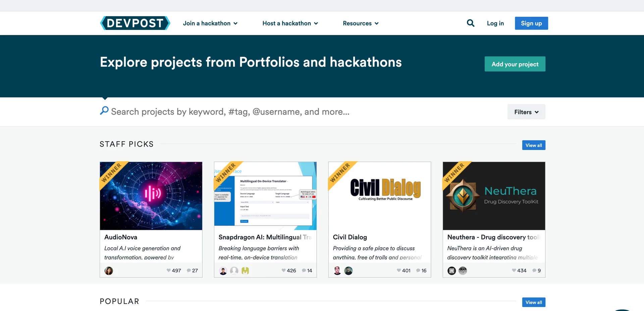The image size is (644, 311).
Task: Click the blue search icon beside project search
Action: (104, 110)
